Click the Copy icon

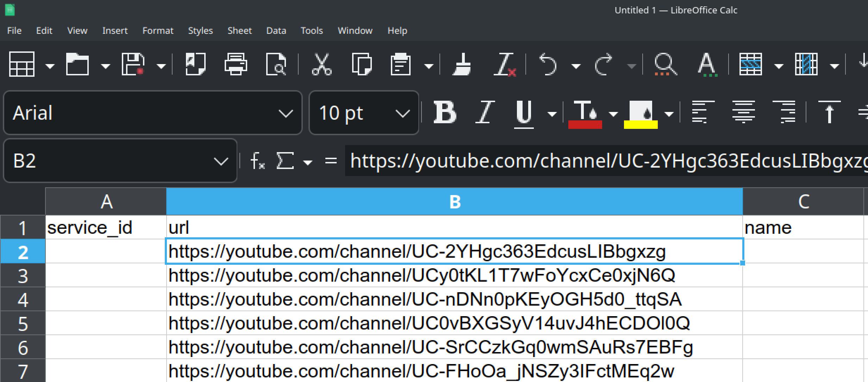click(362, 64)
